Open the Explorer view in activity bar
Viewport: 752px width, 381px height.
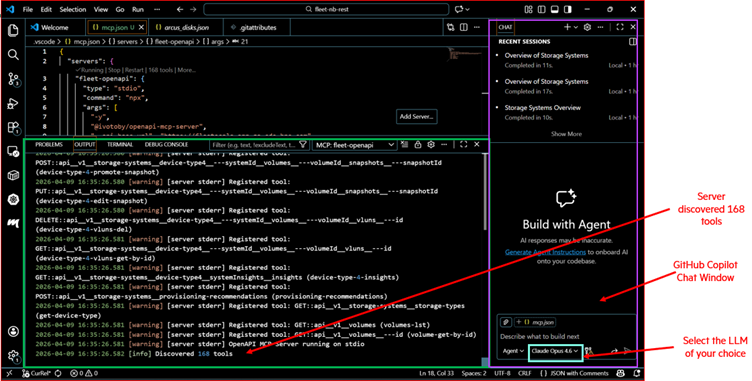tap(13, 30)
